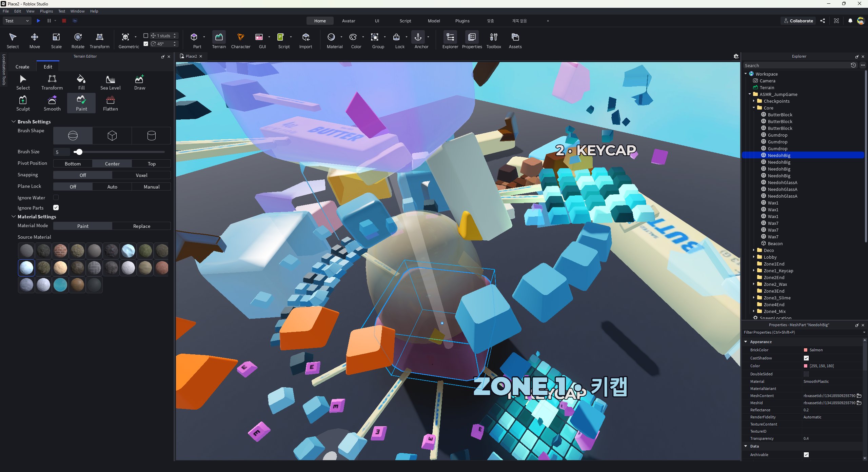Select the Beacon item in Explorer
868x472 pixels.
tap(775, 243)
